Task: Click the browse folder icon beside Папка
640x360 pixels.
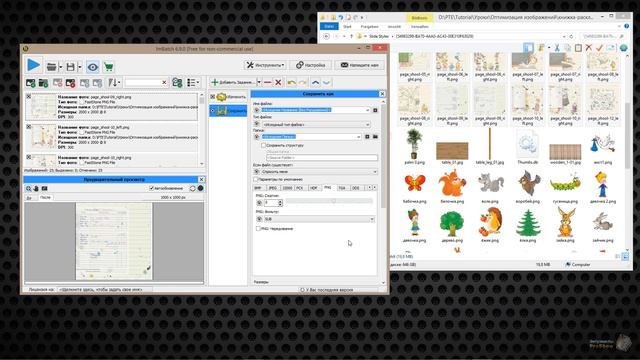Action: (x=375, y=137)
